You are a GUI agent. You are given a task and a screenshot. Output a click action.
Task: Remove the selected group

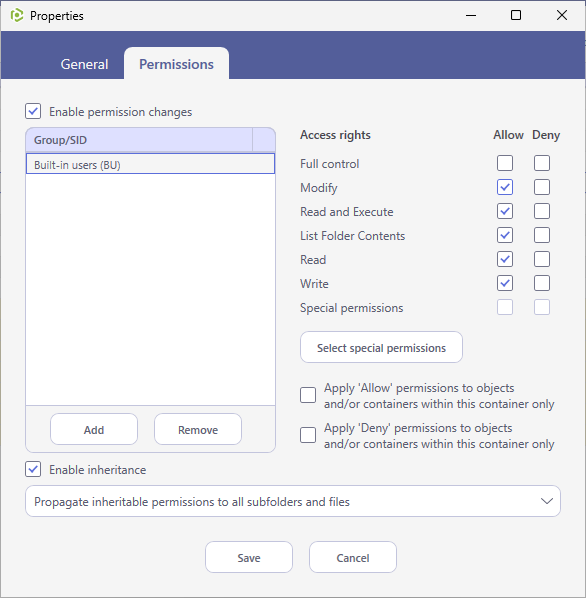[x=198, y=429]
